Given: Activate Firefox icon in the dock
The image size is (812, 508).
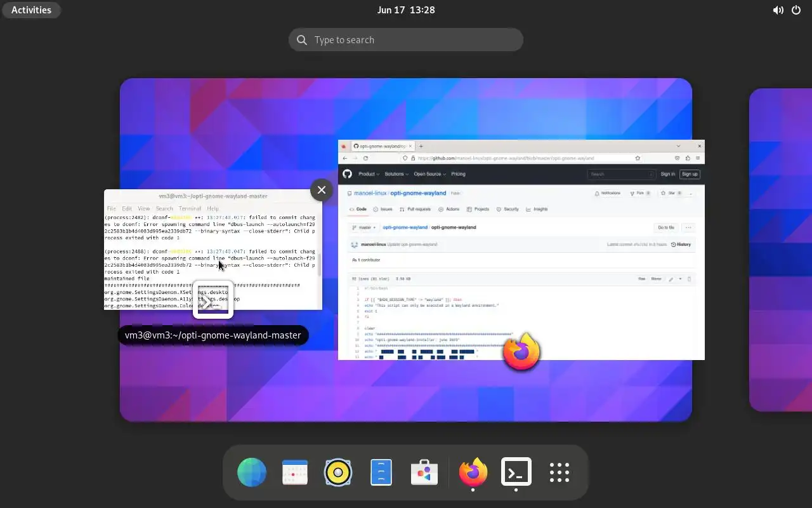Looking at the screenshot, I should [x=473, y=472].
